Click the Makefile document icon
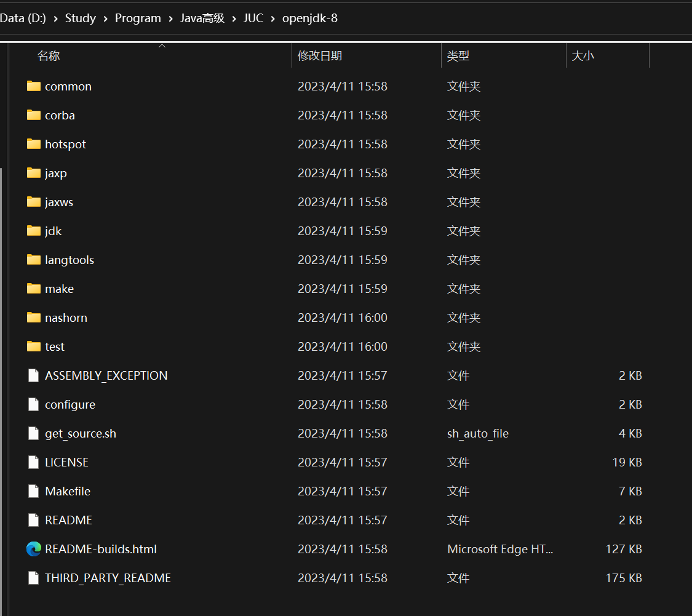Viewport: 692px width, 616px height. tap(34, 491)
